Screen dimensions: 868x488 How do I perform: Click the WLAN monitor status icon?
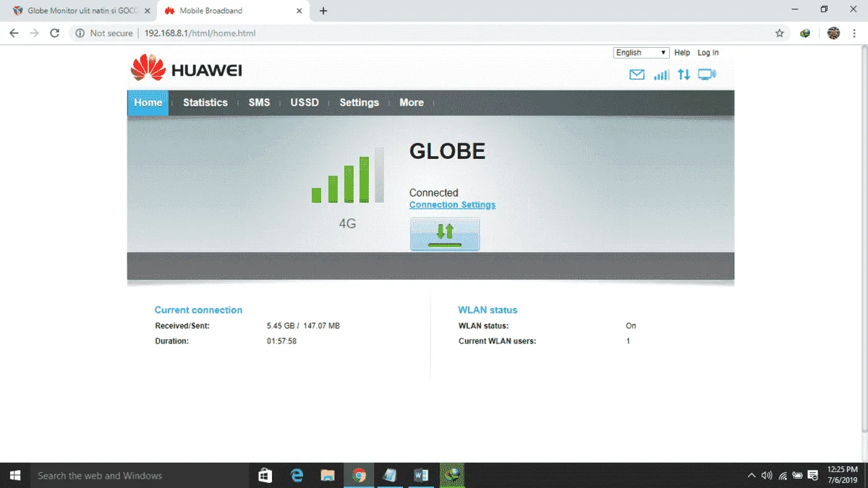[x=707, y=74]
